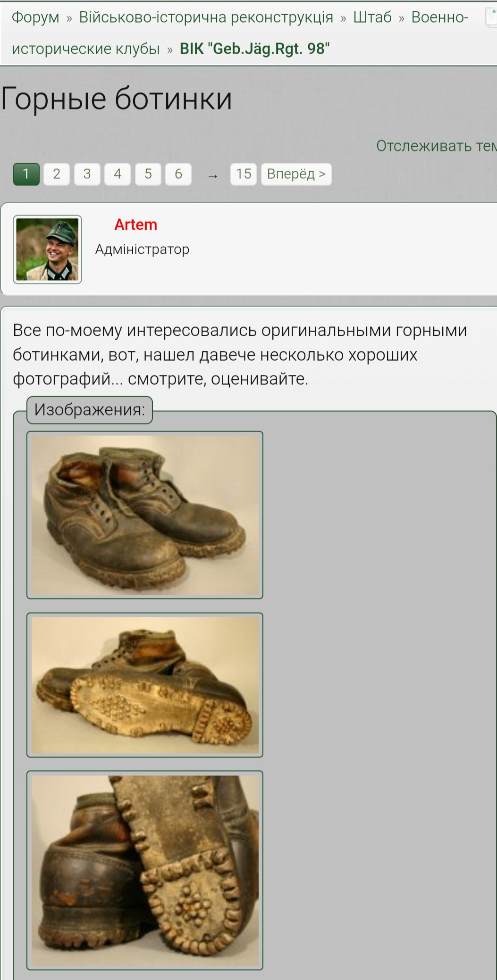Image resolution: width=497 pixels, height=980 pixels.
Task: Go to page 2 of topic
Action: tap(57, 174)
